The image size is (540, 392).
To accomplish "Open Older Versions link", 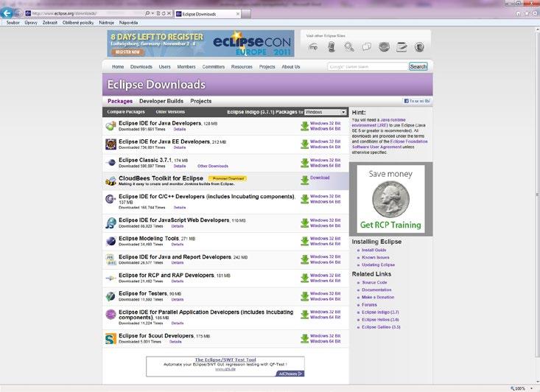I will coord(170,112).
